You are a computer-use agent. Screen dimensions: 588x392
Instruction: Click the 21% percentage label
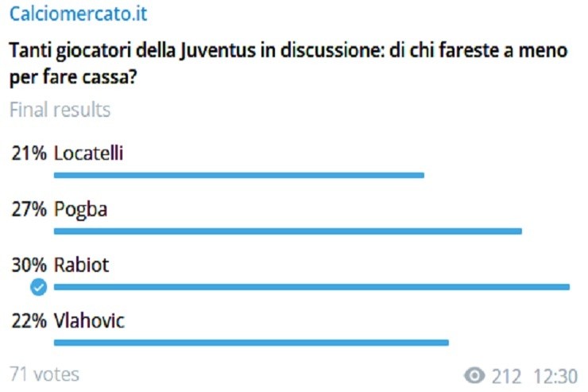click(29, 153)
